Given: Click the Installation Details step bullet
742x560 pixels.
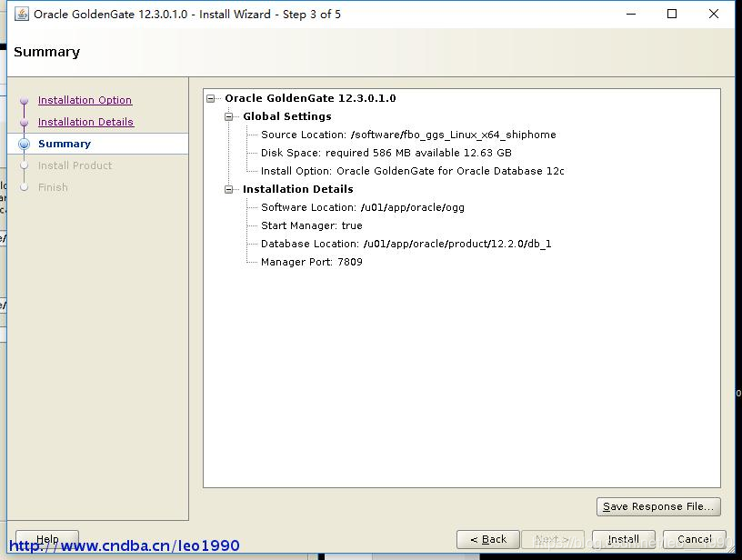Looking at the screenshot, I should tap(25, 122).
